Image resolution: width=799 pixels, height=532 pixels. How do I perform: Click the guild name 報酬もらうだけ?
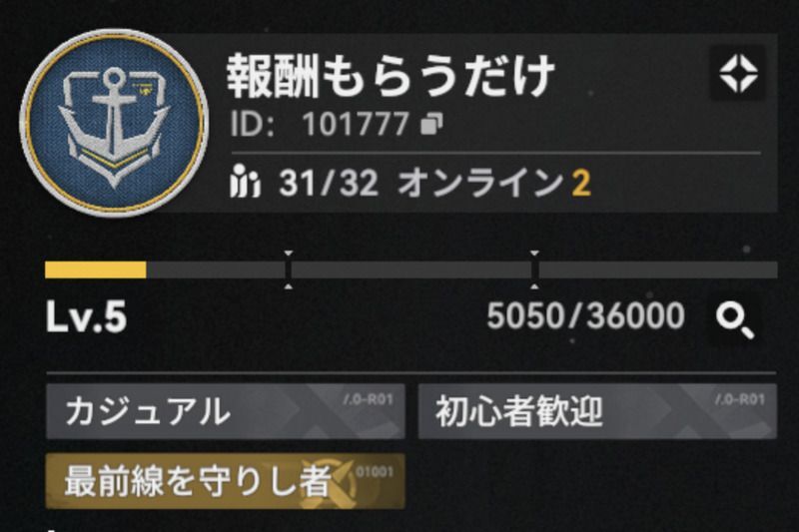click(x=391, y=77)
